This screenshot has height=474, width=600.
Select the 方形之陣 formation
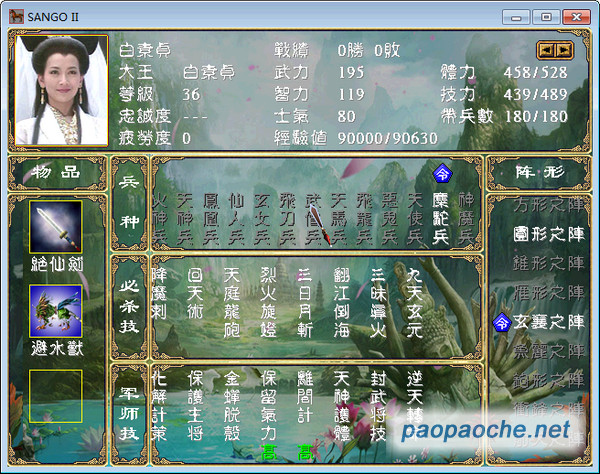coord(549,205)
